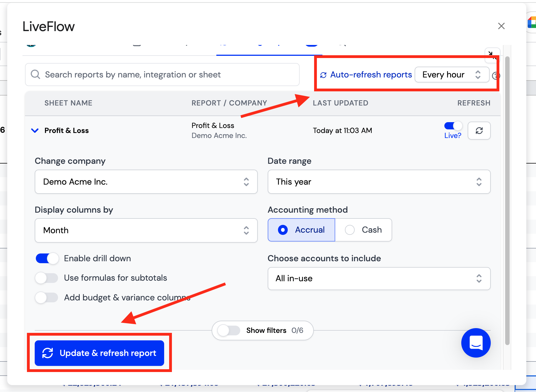The image size is (536, 392).
Task: Close the LiveFlow dialog with the X icon
Action: [x=501, y=26]
